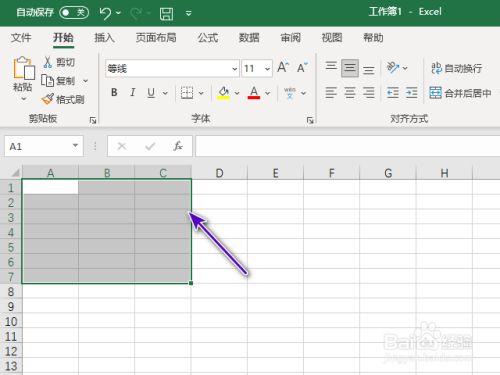Expand the Name Box dropdown arrow
The height and width of the screenshot is (375, 500).
(75, 146)
